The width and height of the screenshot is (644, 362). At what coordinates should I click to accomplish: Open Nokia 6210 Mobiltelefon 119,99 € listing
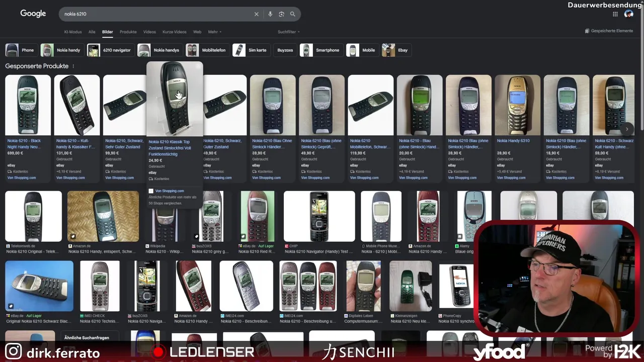370,128
